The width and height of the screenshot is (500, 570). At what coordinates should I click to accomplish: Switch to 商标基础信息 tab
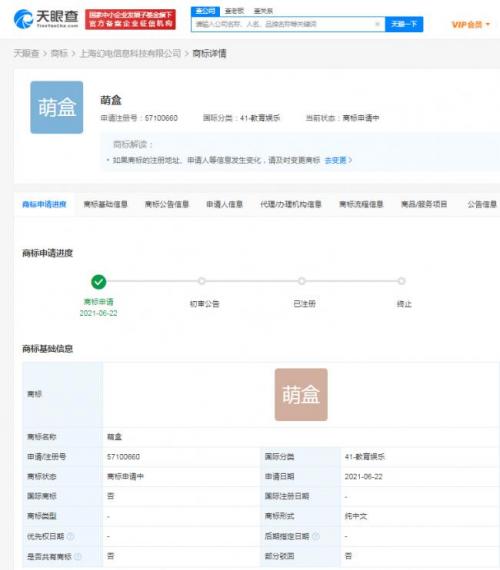105,204
